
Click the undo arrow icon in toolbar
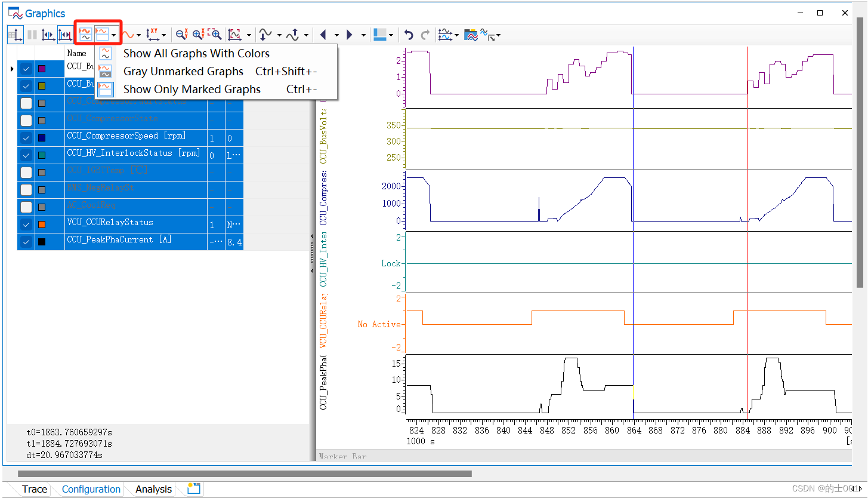pyautogui.click(x=409, y=35)
